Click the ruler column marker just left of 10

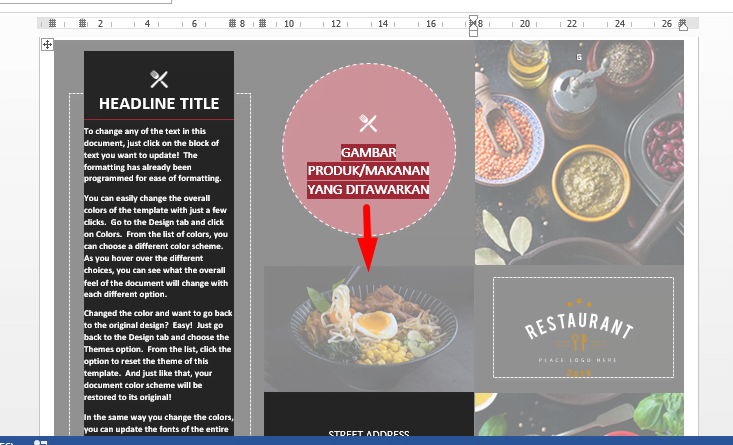click(x=263, y=23)
